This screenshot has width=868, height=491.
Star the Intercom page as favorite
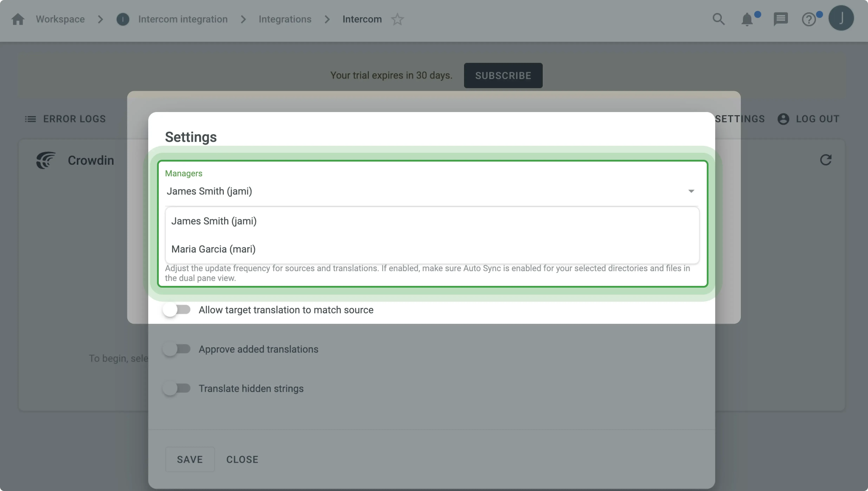coord(398,19)
